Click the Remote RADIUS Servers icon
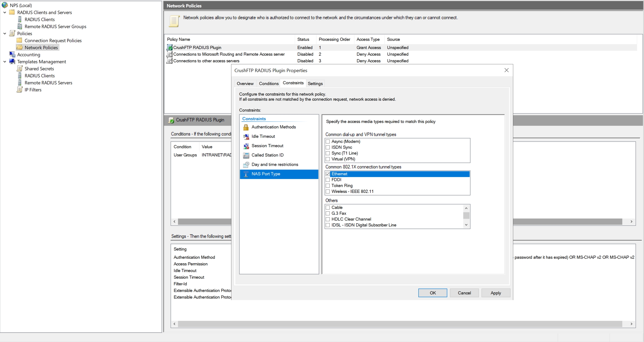Image resolution: width=644 pixels, height=342 pixels. 19,83
